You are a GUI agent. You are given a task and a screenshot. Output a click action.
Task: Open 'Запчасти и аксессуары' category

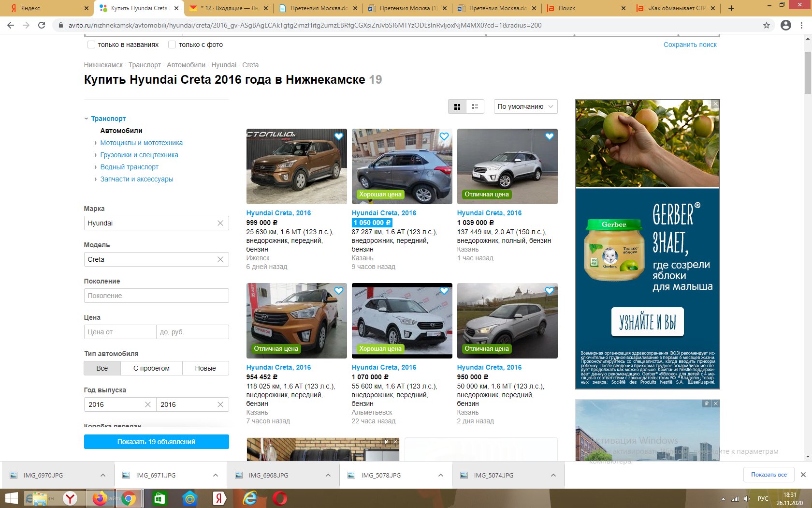136,179
